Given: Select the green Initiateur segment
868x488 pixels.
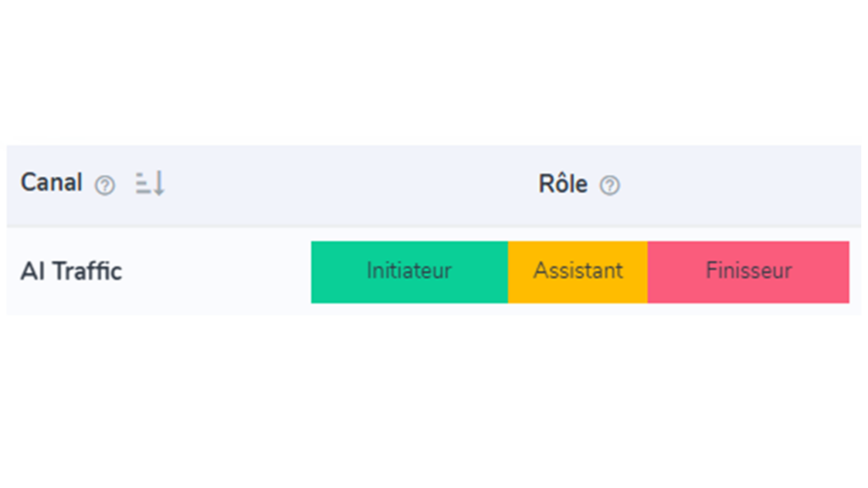Looking at the screenshot, I should coord(409,272).
